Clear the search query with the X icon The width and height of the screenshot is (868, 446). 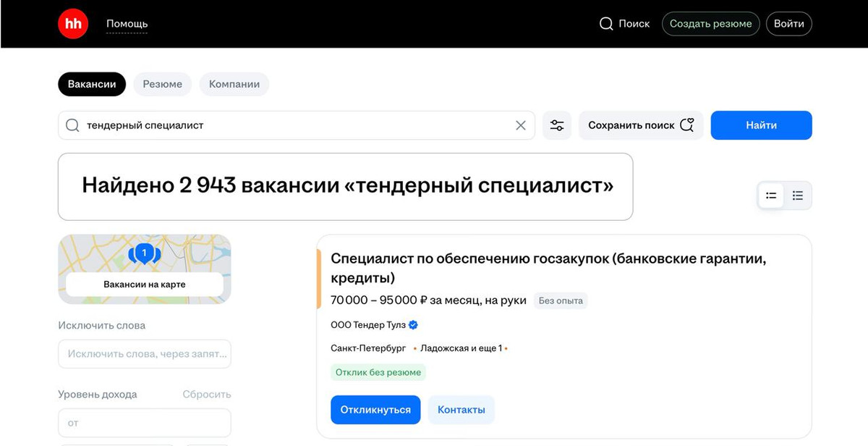point(521,125)
